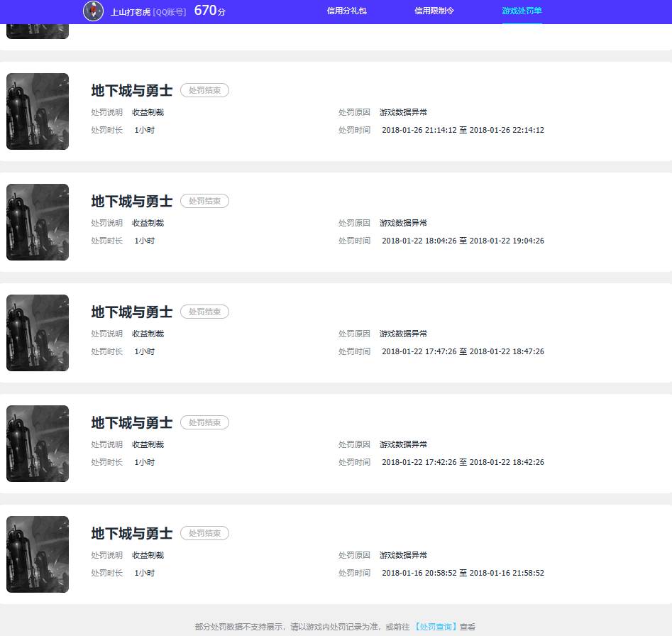The width and height of the screenshot is (672, 636).
Task: Click the username 上山打老虎 in the header
Action: [131, 12]
